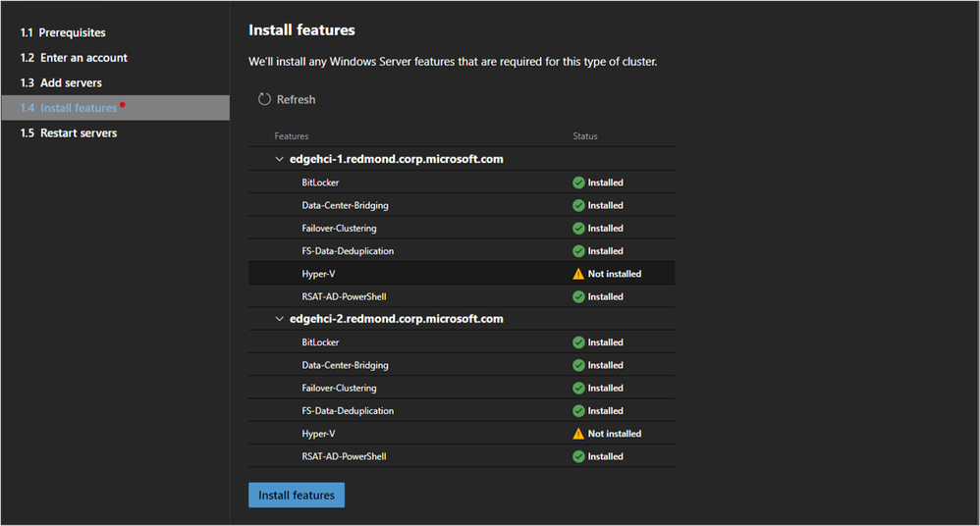Click the Features column header
980x526 pixels.
coord(292,136)
